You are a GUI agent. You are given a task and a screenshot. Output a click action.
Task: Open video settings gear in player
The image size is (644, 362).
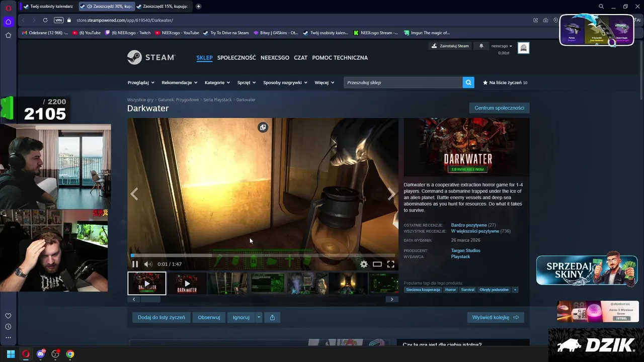(364, 264)
